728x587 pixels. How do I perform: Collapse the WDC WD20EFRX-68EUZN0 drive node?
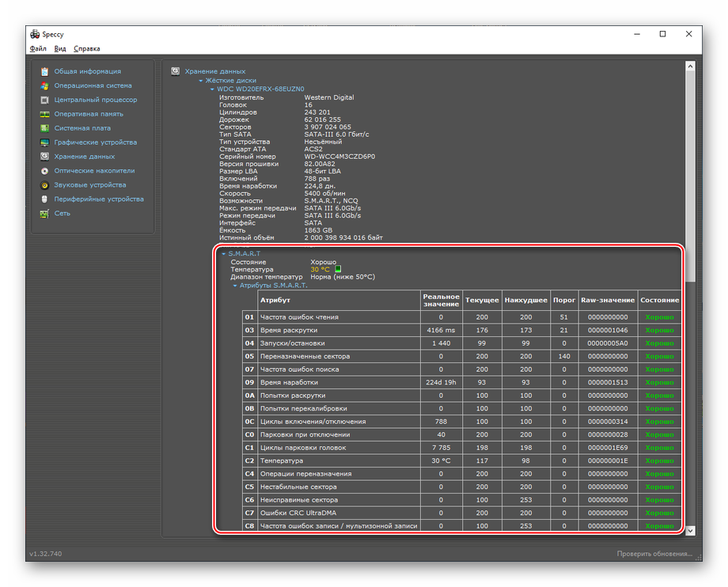pos(212,89)
